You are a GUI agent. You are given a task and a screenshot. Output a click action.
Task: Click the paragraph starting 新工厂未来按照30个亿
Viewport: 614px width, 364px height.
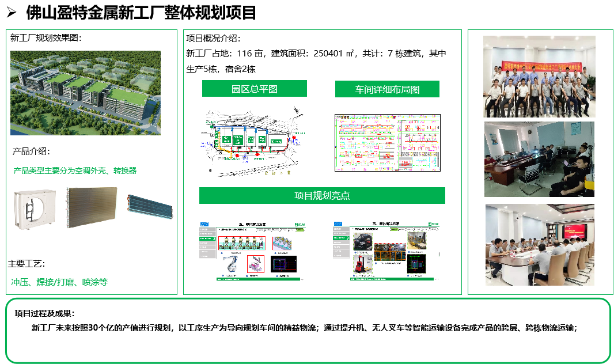[x=305, y=328]
